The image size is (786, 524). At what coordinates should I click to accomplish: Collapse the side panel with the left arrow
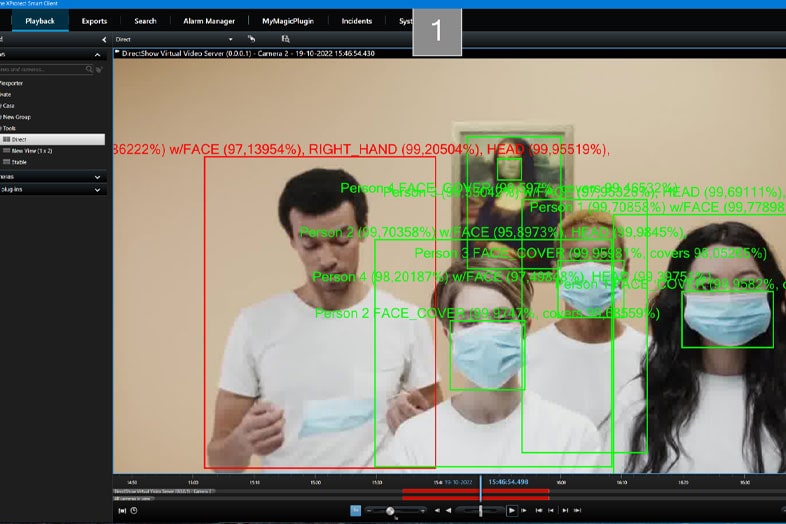pyautogui.click(x=104, y=40)
